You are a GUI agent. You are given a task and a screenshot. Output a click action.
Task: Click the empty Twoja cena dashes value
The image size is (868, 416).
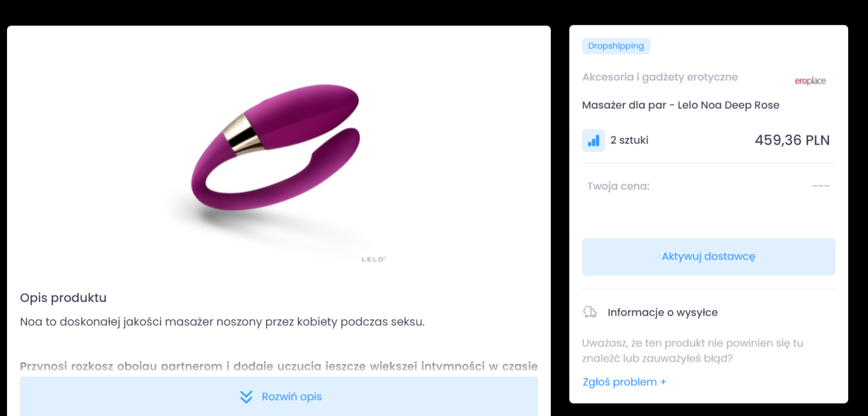(821, 186)
